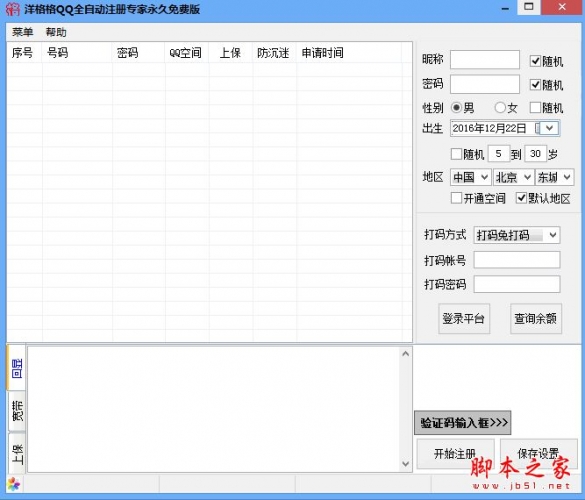Switch to the 上保 vertical tab
The width and height of the screenshot is (585, 500).
[x=17, y=454]
